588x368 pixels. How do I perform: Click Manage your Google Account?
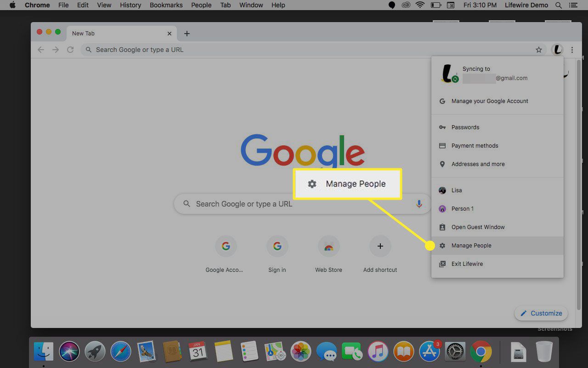click(x=498, y=101)
